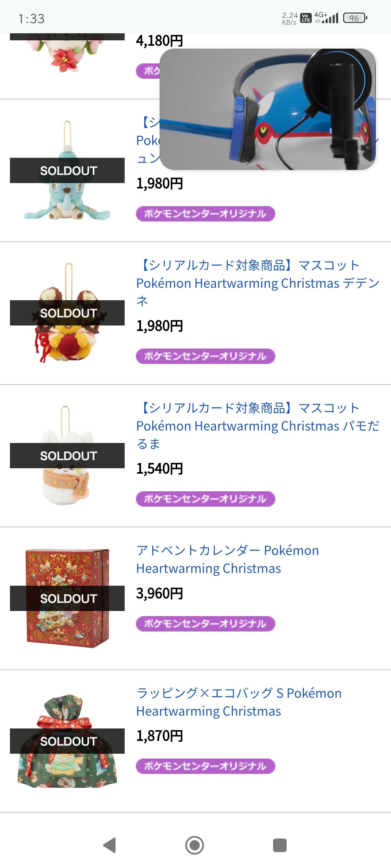Tap the clock showing 1:33
391x868 pixels.
click(x=31, y=19)
